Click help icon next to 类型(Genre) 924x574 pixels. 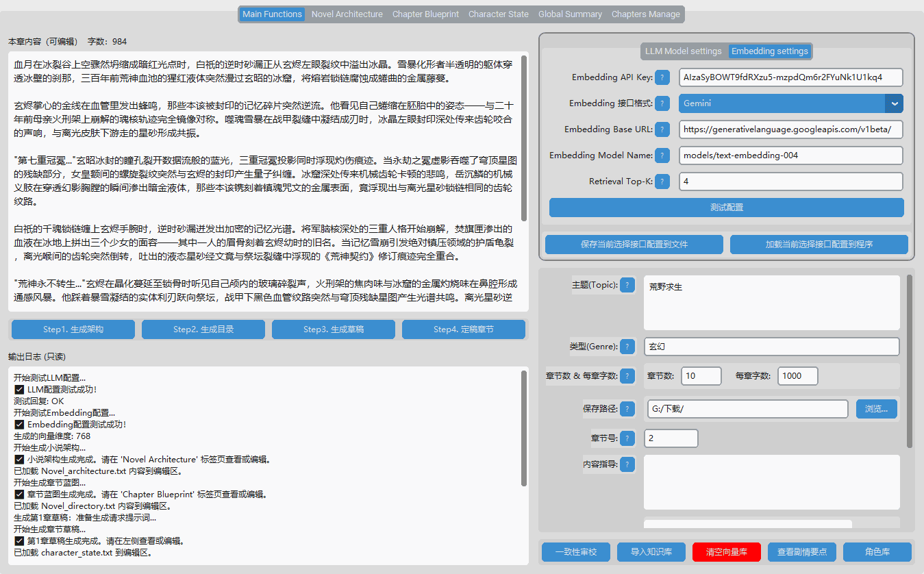[627, 347]
